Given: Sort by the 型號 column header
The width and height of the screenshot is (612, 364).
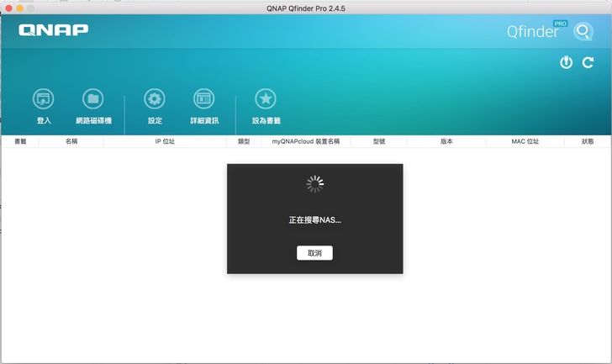Looking at the screenshot, I should pyautogui.click(x=379, y=142).
